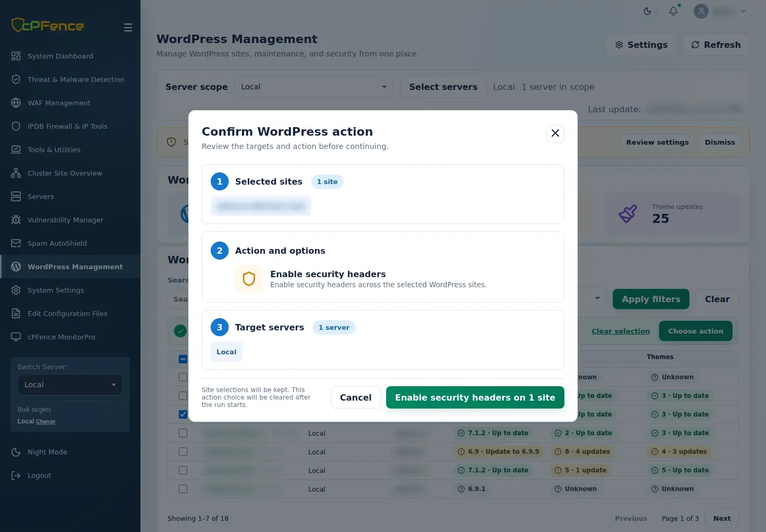Click the Refresh button

(x=716, y=45)
